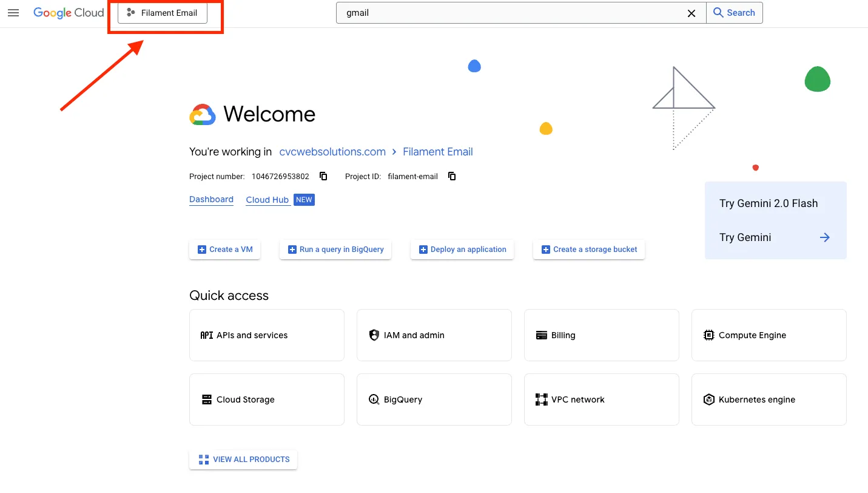The height and width of the screenshot is (493, 868).
Task: Click the API icon in APIs and services
Action: [x=207, y=335]
